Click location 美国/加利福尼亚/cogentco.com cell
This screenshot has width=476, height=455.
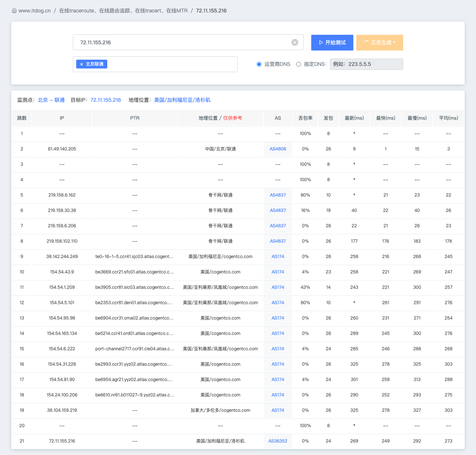click(220, 257)
